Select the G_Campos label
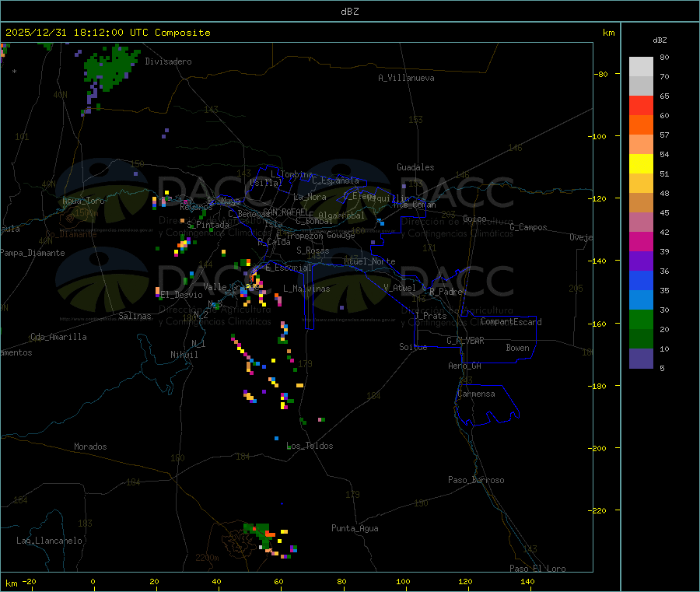 (528, 227)
